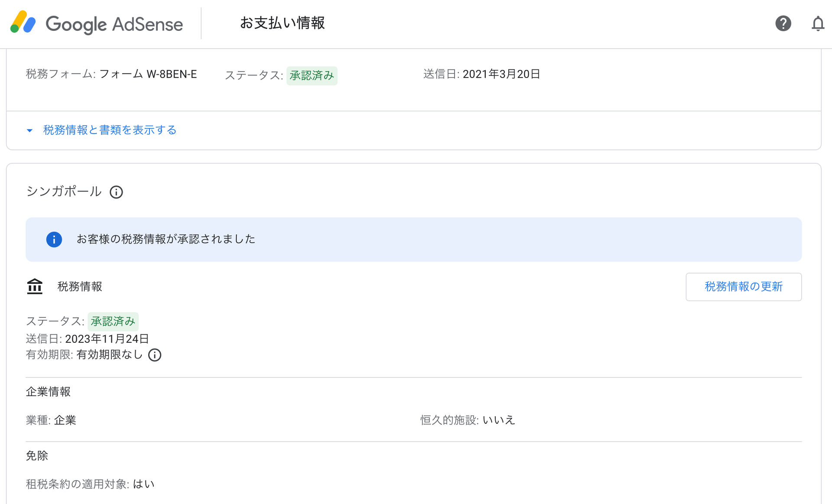
Task: Open the help question mark icon
Action: [x=783, y=23]
